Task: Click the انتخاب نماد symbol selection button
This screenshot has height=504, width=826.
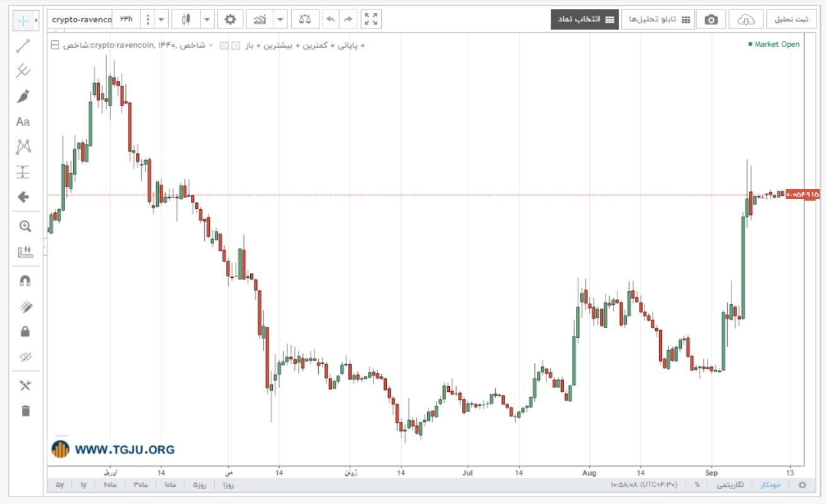Action: (x=584, y=20)
